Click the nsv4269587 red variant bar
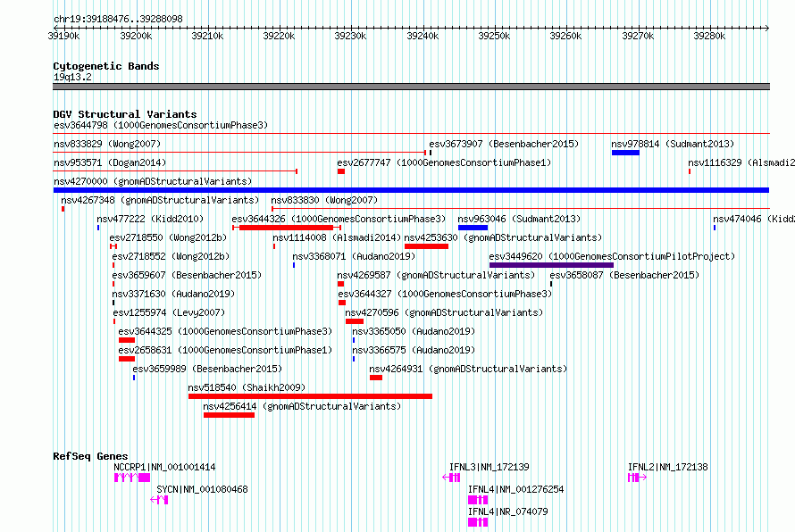This screenshot has height=532, width=795. click(340, 284)
